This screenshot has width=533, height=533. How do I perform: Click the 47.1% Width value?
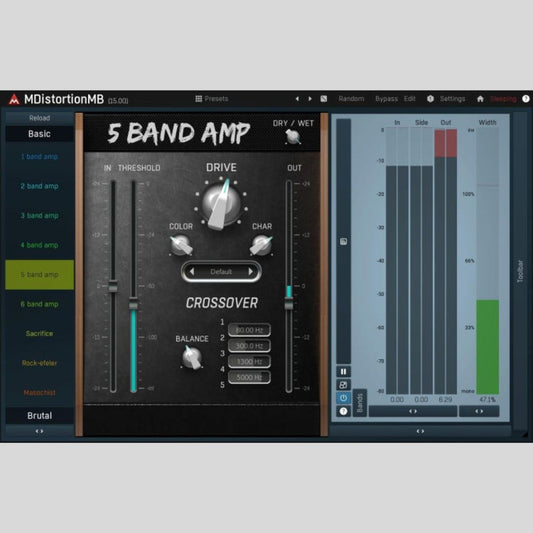click(487, 400)
